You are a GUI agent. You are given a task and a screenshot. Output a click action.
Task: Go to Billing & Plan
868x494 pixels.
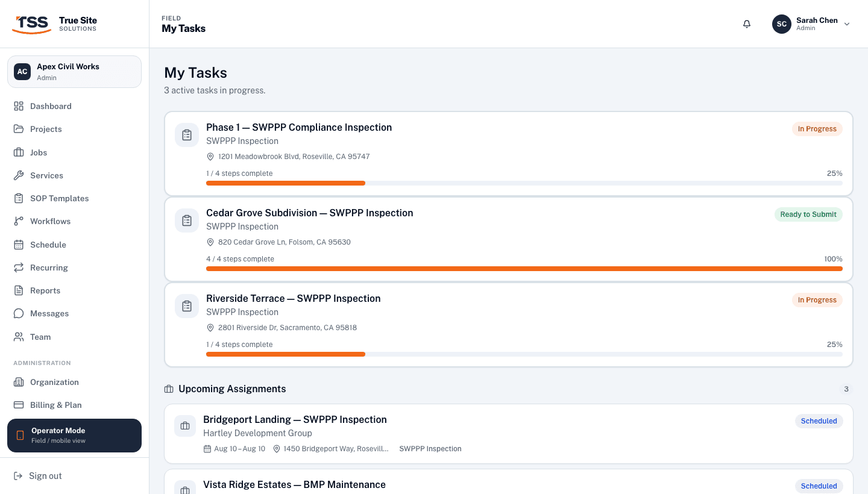click(x=74, y=405)
